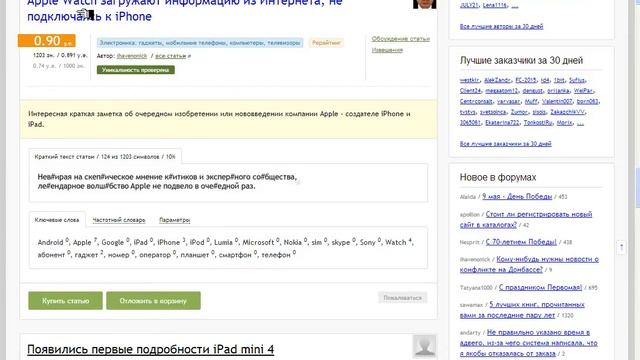Open the Появились первые подробности iPad mini 4 article
Screen dimensions: 640x360
pos(151,349)
